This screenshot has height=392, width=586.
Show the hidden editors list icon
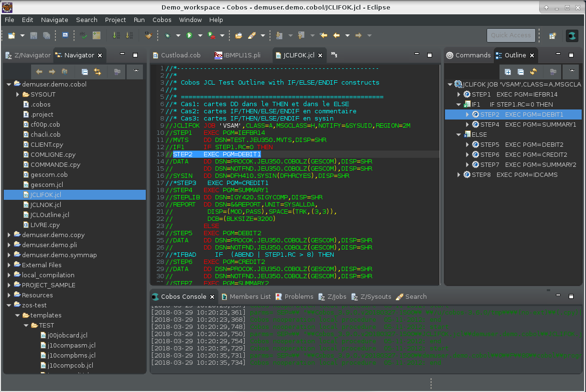click(334, 55)
